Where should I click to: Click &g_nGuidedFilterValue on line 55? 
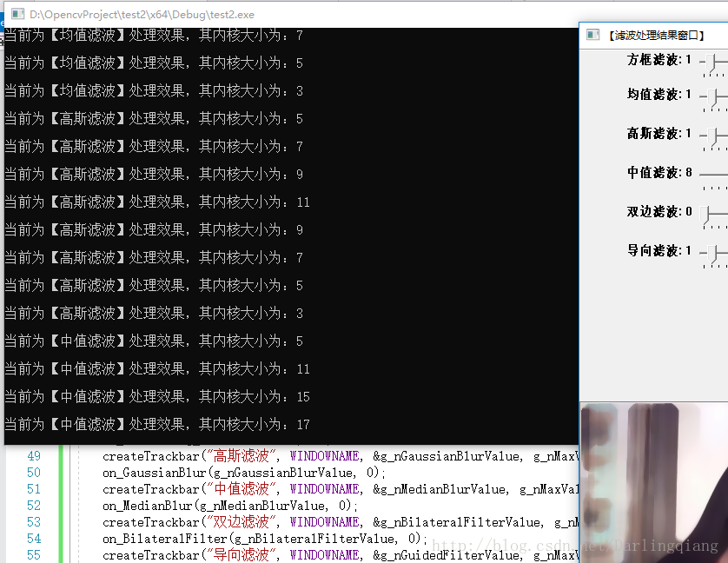pyautogui.click(x=447, y=555)
